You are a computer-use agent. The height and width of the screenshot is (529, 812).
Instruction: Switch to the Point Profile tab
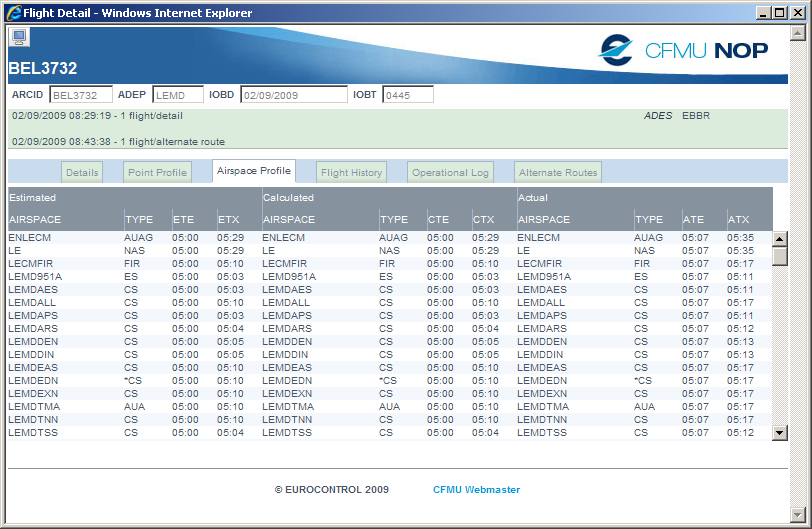click(158, 172)
